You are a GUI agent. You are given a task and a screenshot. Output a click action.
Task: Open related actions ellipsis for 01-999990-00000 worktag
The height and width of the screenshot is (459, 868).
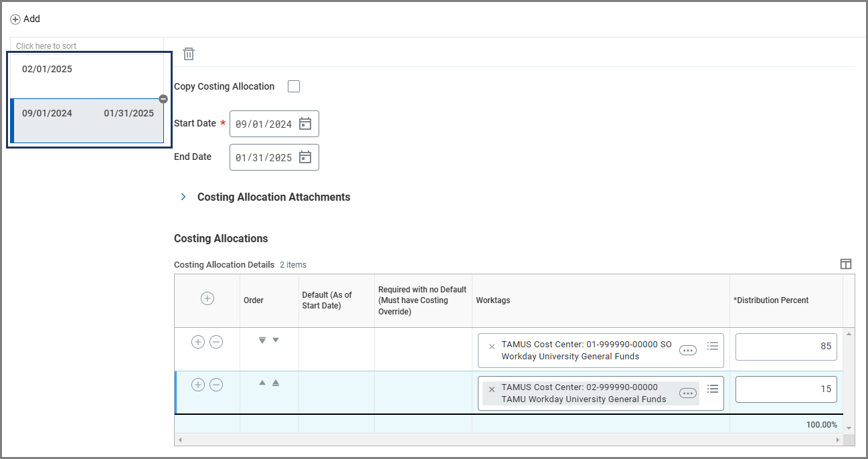[x=687, y=351]
